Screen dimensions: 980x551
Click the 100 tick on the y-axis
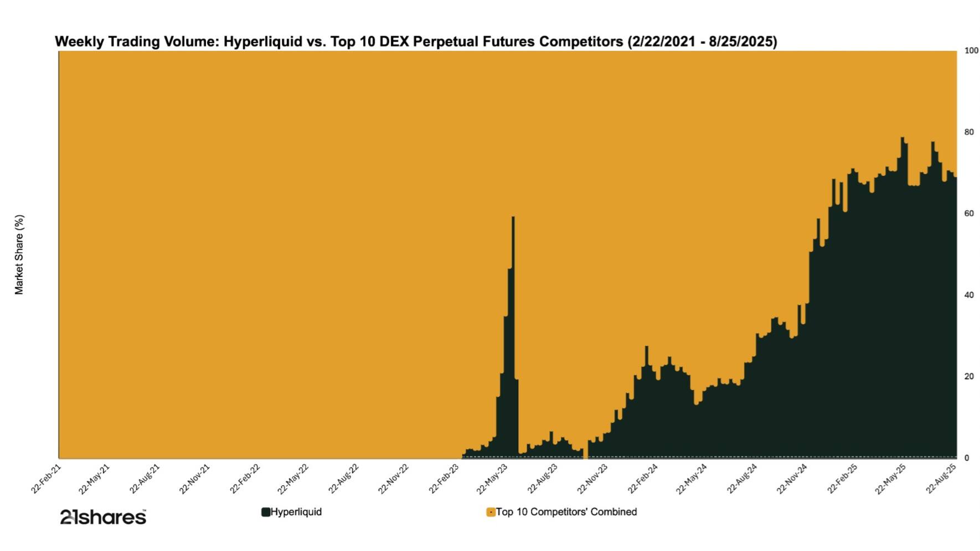(x=971, y=51)
